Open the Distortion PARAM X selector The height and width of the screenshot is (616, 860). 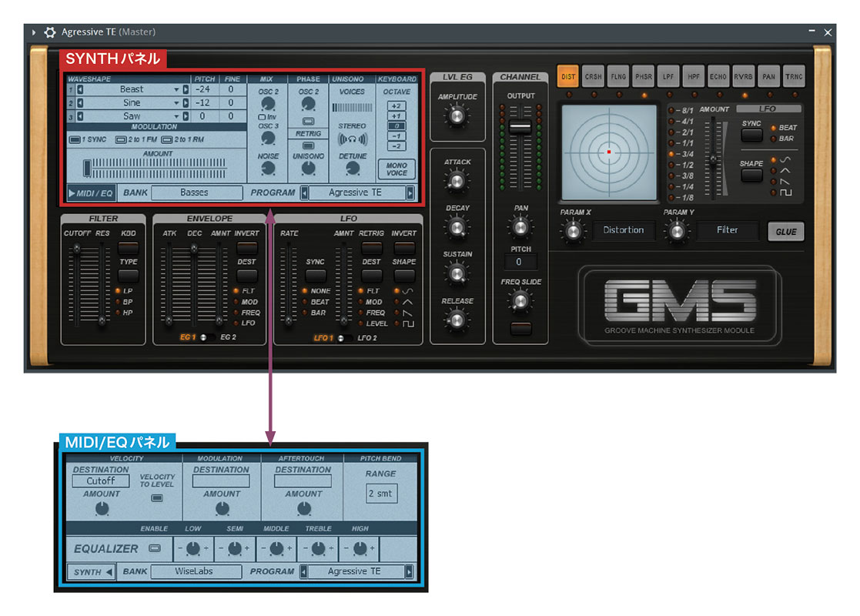pos(624,230)
